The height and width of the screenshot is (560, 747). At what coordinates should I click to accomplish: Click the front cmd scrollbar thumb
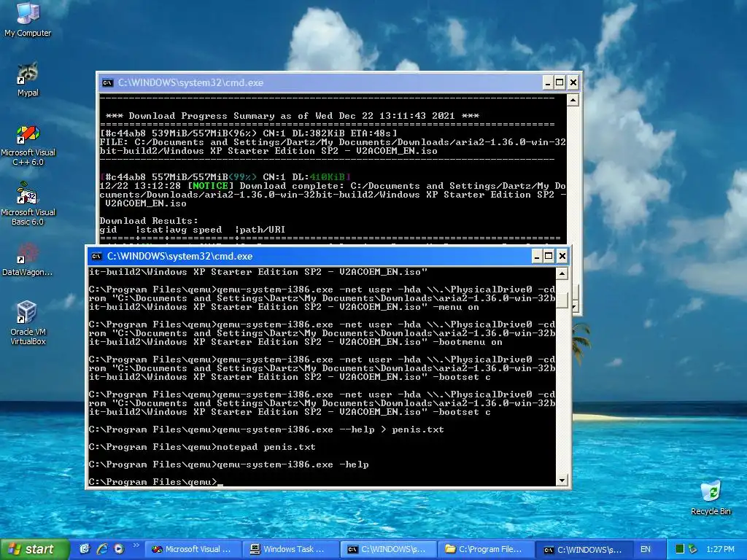coord(562,300)
